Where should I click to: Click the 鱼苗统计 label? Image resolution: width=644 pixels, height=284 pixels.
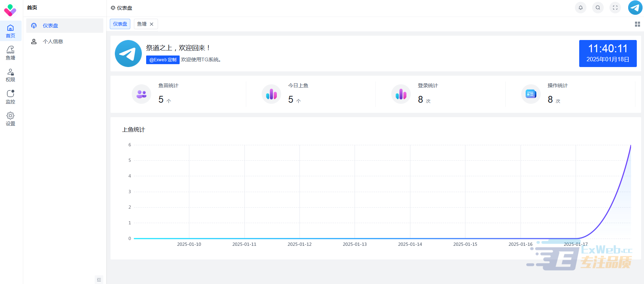(x=168, y=85)
